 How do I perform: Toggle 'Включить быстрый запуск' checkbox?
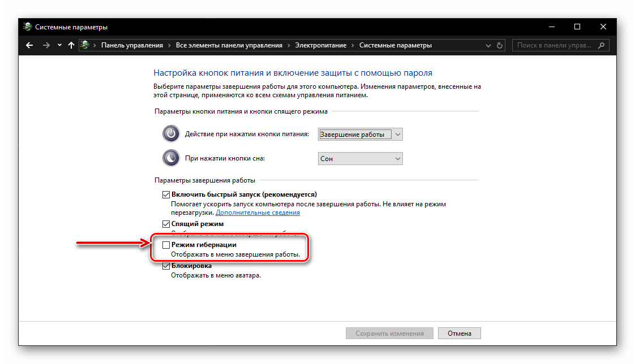point(166,194)
